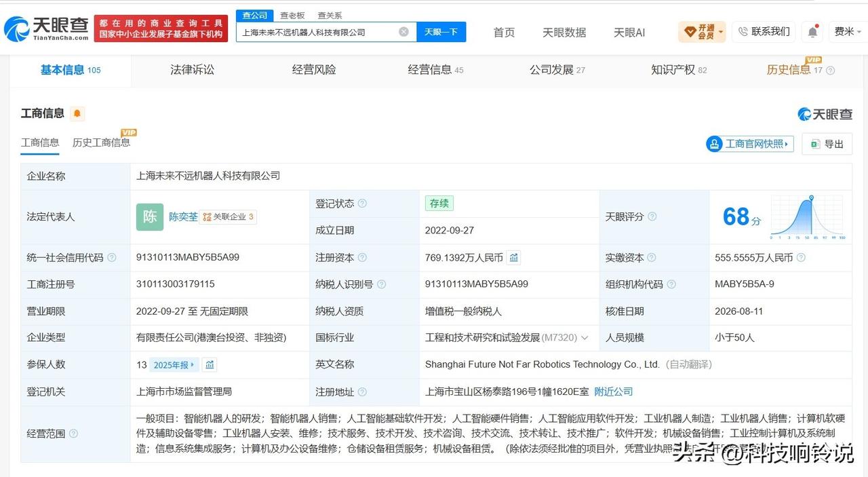The width and height of the screenshot is (868, 477).
Task: Switch to 基本信息 tab
Action: tap(70, 69)
